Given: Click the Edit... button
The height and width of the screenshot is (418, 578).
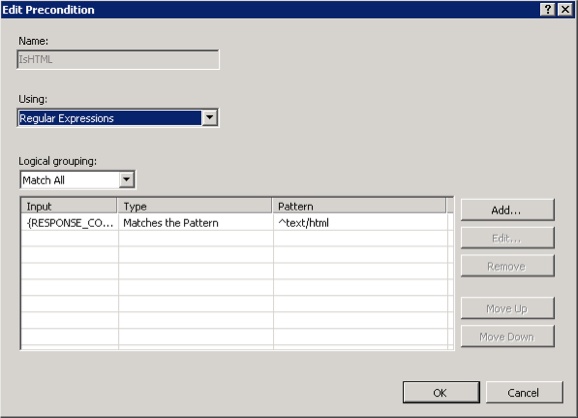Looking at the screenshot, I should point(507,238).
